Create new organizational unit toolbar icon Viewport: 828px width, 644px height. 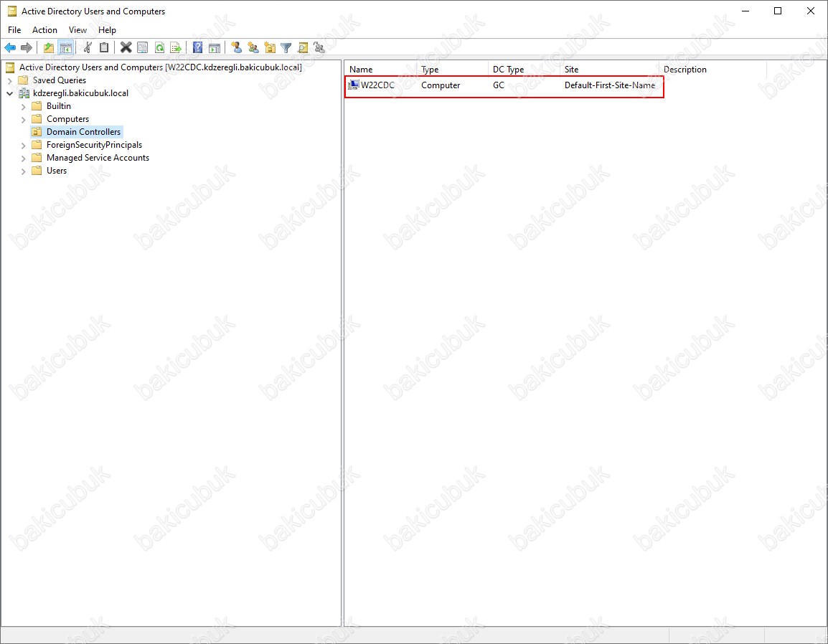[270, 48]
